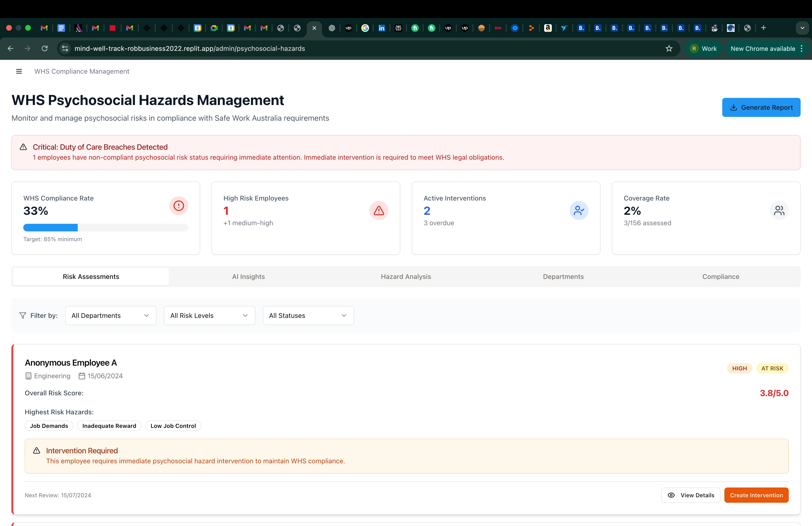Expand the All Statuses filter
The image size is (812, 526).
(308, 316)
